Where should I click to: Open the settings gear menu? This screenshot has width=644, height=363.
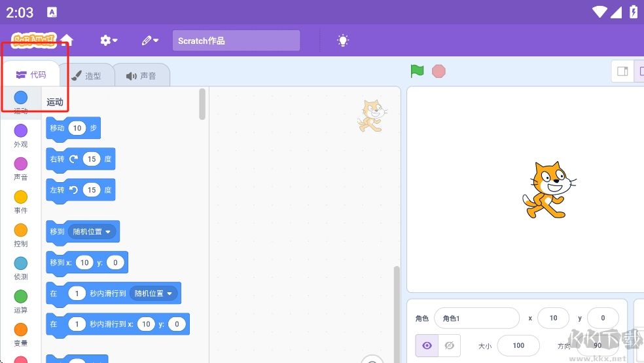(109, 40)
